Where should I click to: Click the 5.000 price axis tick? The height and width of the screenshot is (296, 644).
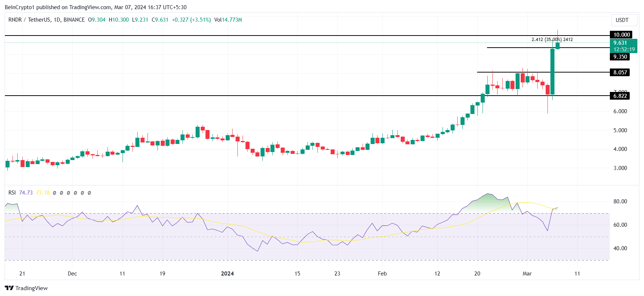tap(620, 130)
